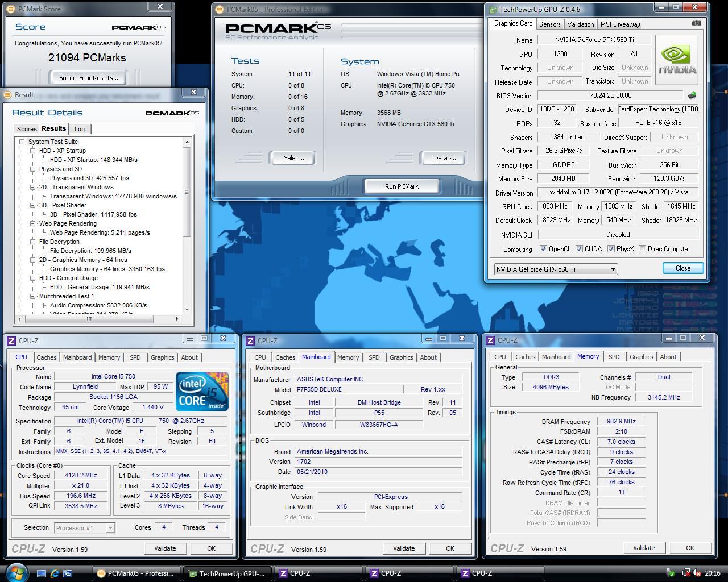Viewport: 728px width, 582px height.
Task: Click Validate in the CPU-Z Memory window
Action: [644, 548]
